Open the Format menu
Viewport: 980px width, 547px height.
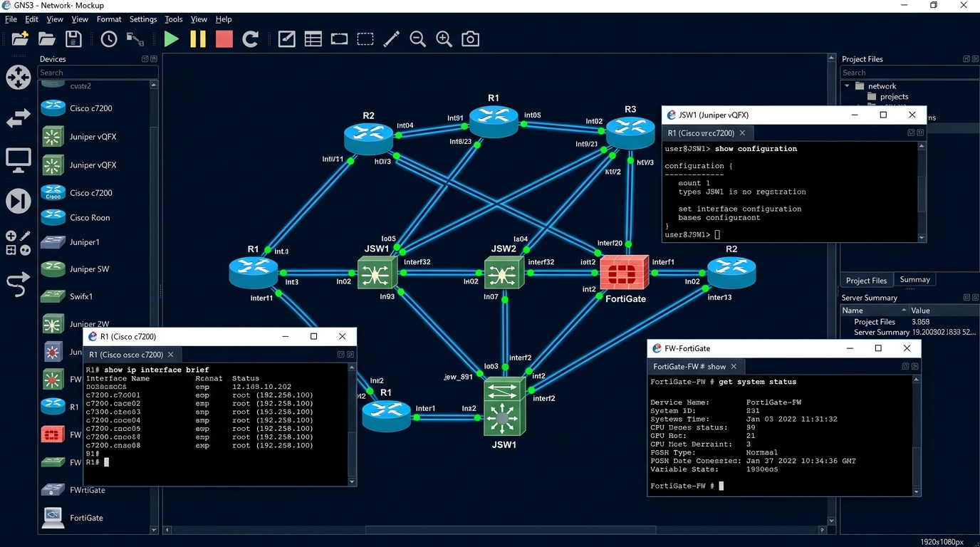109,19
